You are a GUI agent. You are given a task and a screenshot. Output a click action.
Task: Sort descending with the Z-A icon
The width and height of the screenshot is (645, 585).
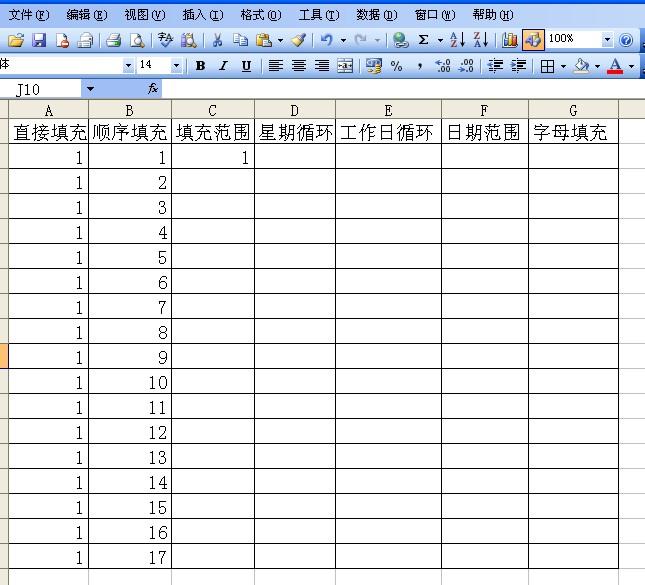click(480, 40)
